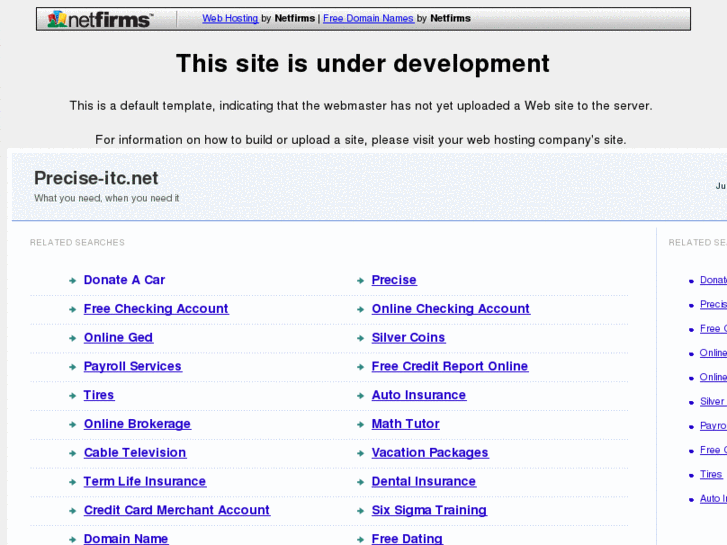Open the Free Checking Account link
Screen dimensions: 727x545
[156, 309]
